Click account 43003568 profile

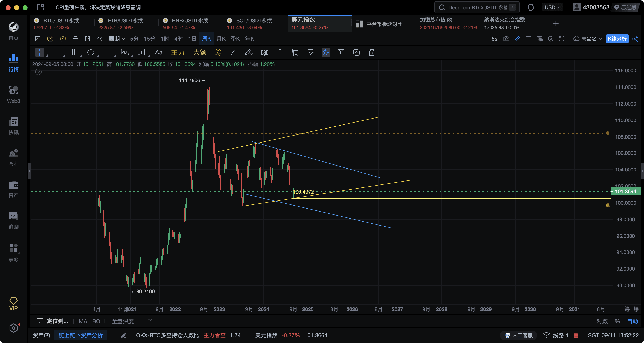click(x=591, y=7)
